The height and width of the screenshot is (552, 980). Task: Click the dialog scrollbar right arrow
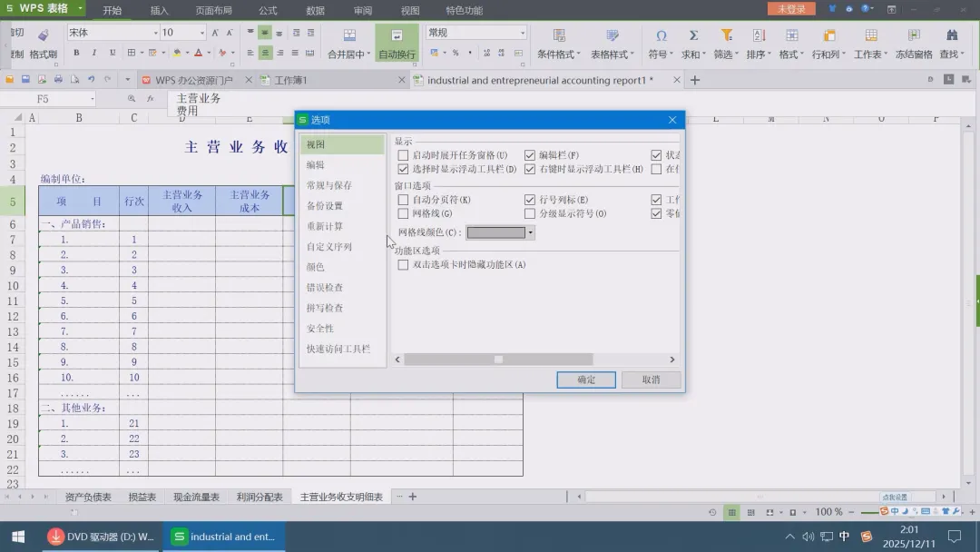tap(671, 360)
